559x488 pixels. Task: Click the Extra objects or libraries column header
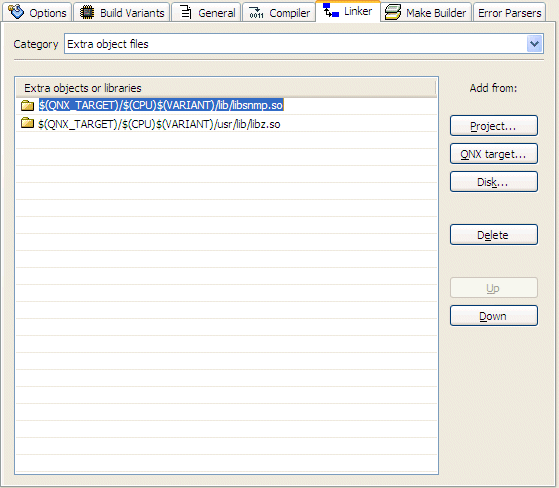(x=226, y=88)
